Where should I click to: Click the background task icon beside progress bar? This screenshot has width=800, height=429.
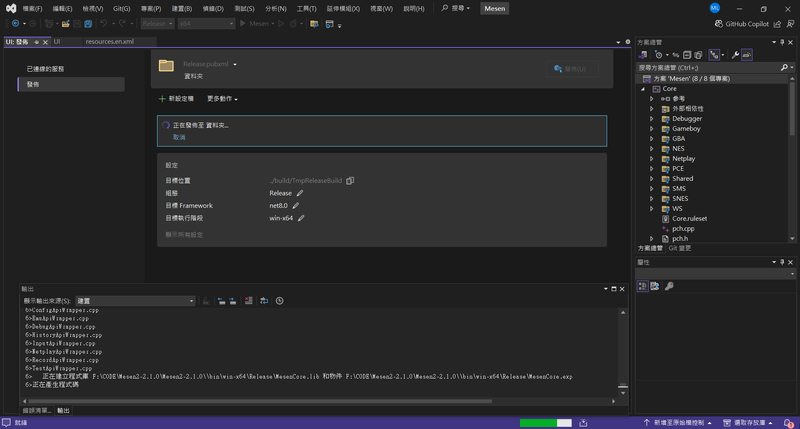pos(583,423)
